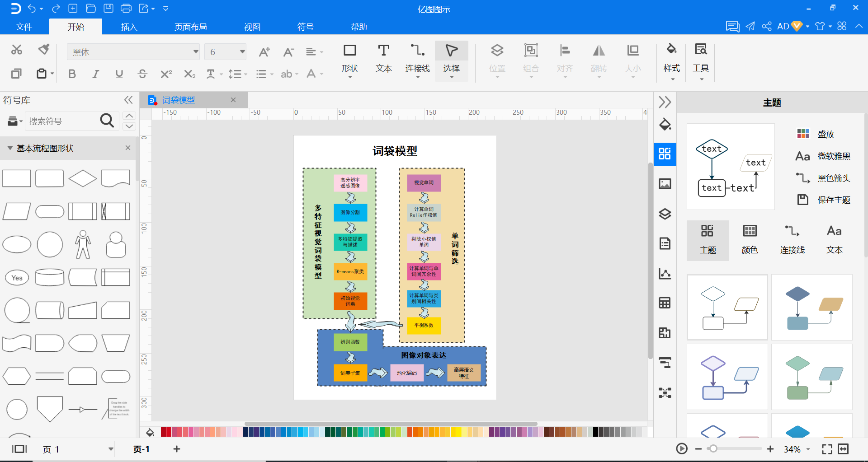This screenshot has height=462, width=868.
Task: Toggle strikethrough formatting
Action: tap(142, 74)
